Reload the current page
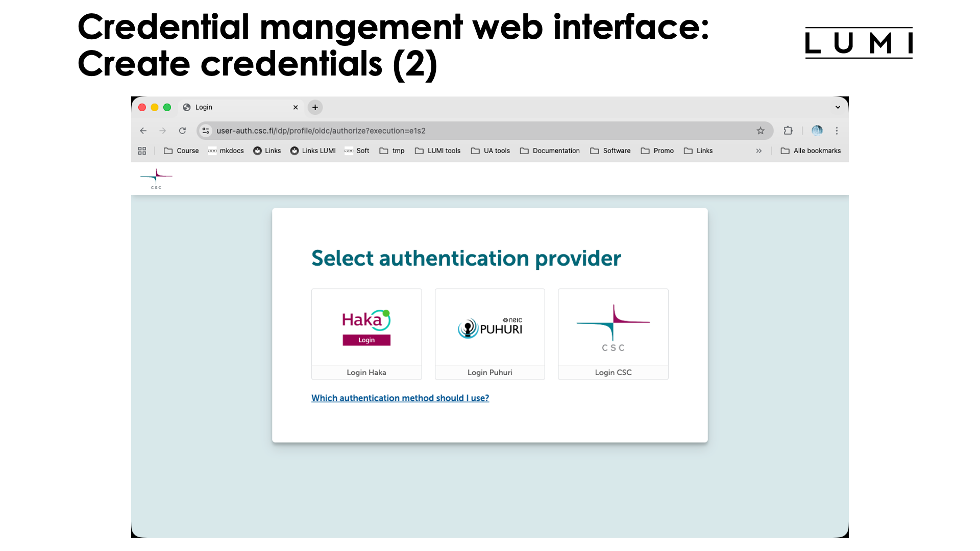Viewport: 980px width, 551px height. [x=182, y=131]
